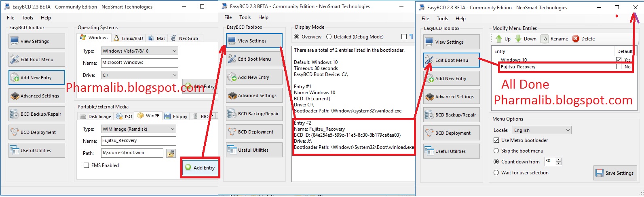Click BCD Backup/Repair in middle window
This screenshot has width=644, height=197.
254,114
